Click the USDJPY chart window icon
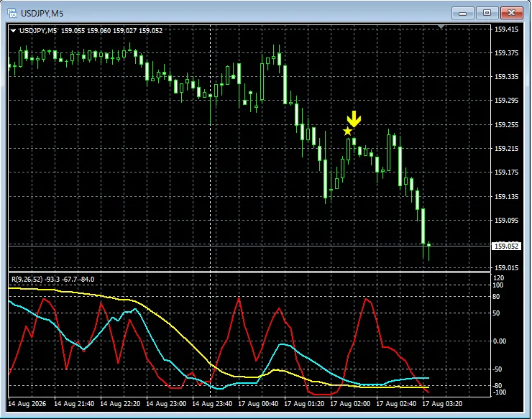The height and width of the screenshot is (419, 532). (x=12, y=13)
